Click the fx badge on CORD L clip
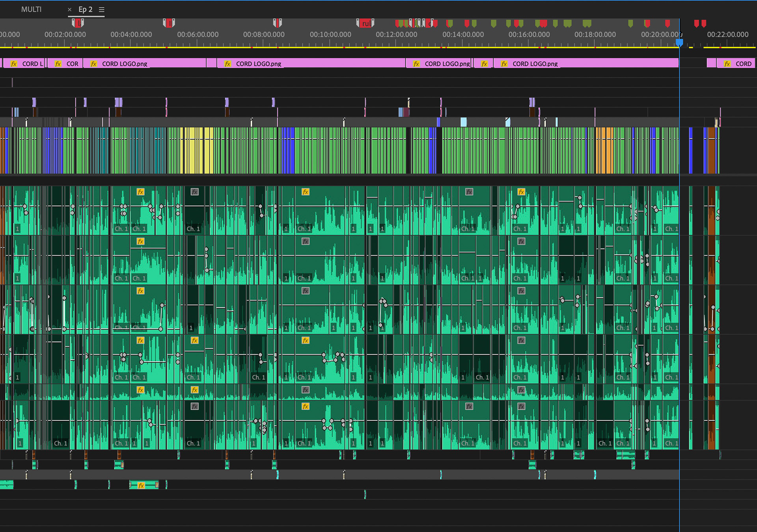The width and height of the screenshot is (757, 532). (x=14, y=63)
